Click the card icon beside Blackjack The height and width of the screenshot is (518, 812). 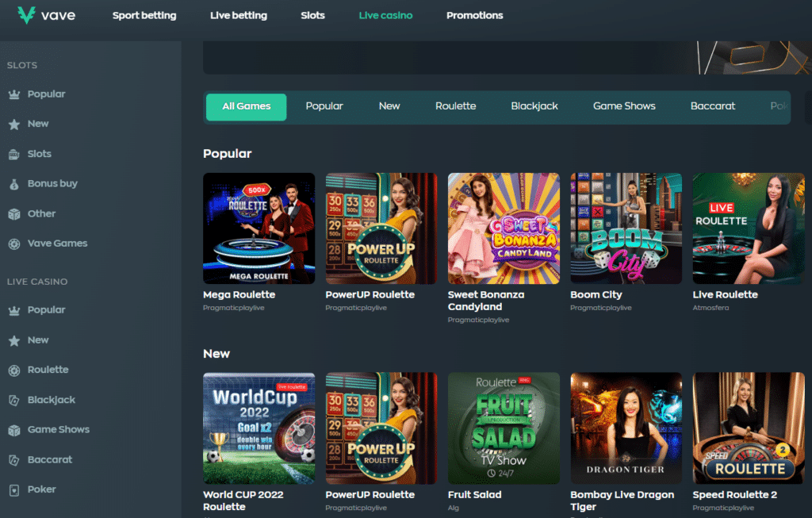(14, 400)
